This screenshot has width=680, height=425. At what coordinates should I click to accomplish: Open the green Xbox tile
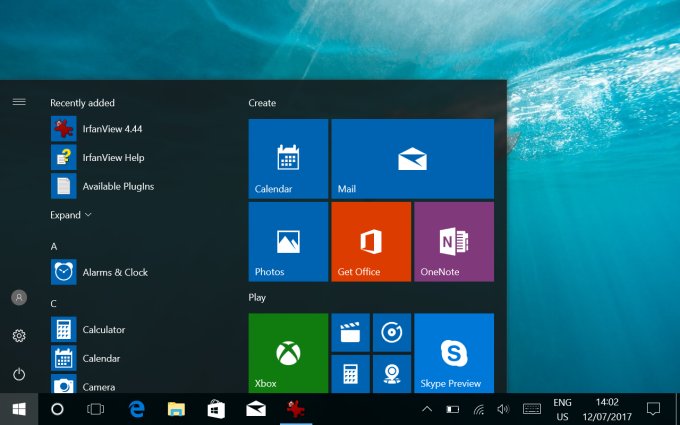(288, 353)
